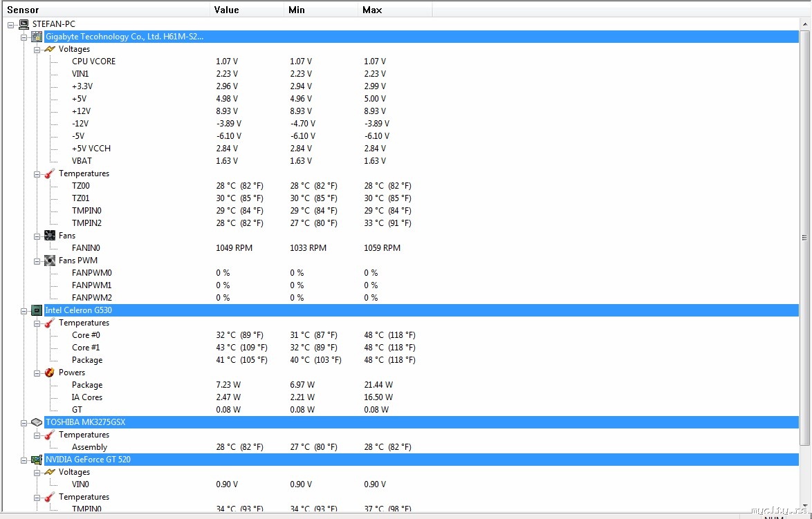
Task: Click the TOSHIBA Temperatures thermometer icon
Action: coord(50,435)
